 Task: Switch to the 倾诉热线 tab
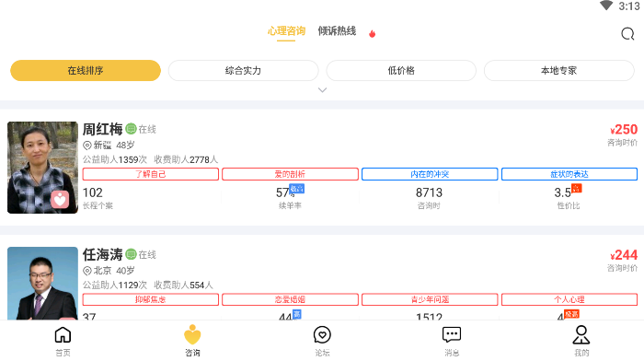337,31
